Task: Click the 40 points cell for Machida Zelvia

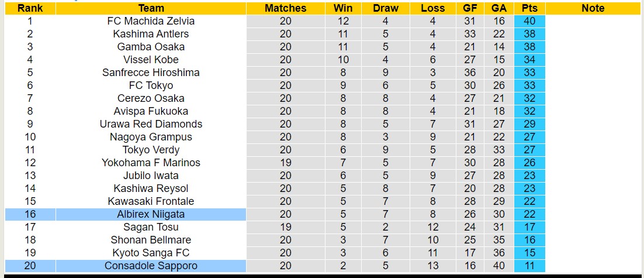Action: tap(530, 21)
